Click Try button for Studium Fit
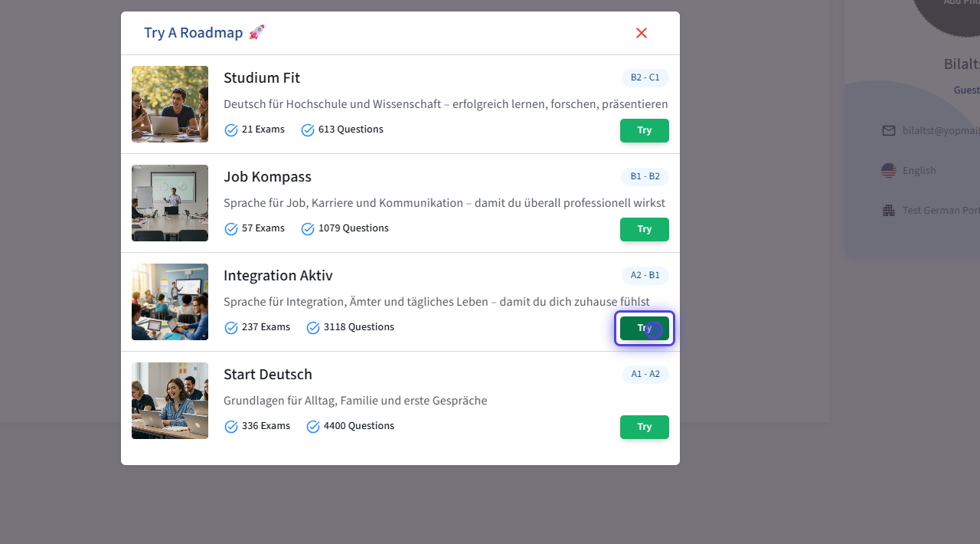This screenshot has height=544, width=980. click(644, 130)
